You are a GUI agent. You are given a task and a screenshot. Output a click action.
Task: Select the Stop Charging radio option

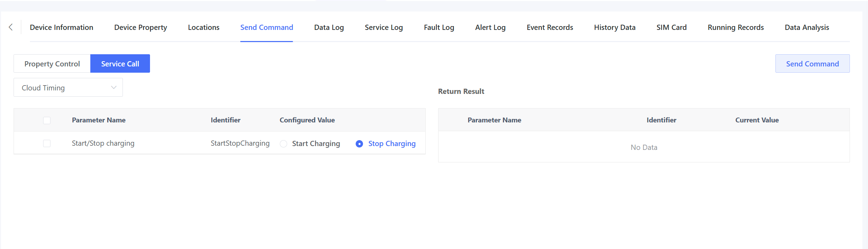[x=359, y=144]
